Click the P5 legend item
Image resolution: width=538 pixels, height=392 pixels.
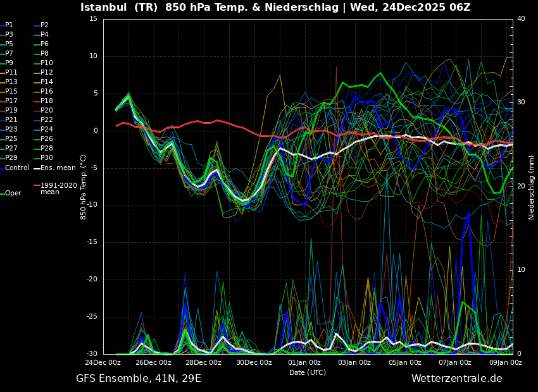[x=6, y=44]
